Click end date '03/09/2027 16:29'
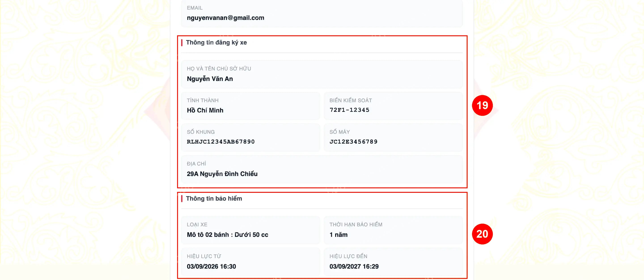 coord(354,267)
